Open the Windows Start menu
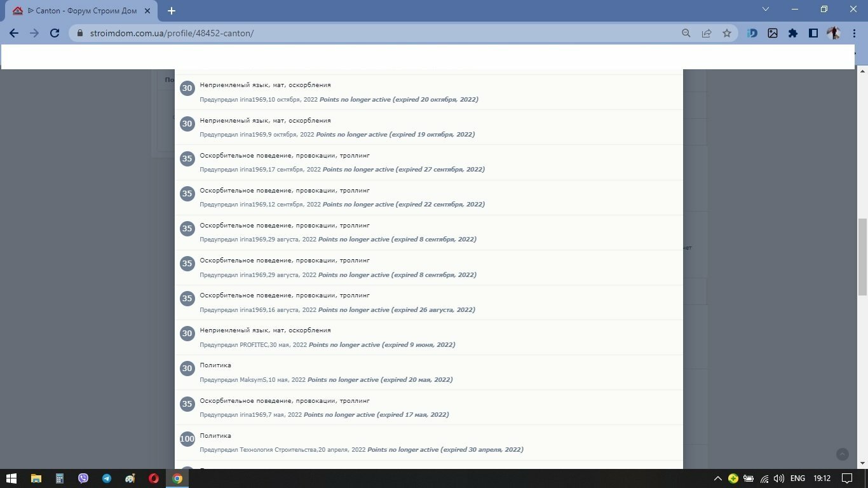Image resolution: width=868 pixels, height=488 pixels. tap(11, 478)
